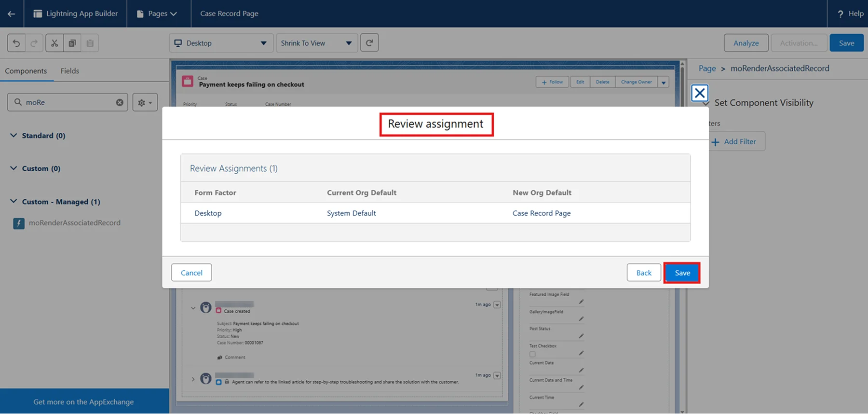Edit the Post Status pencil icon
This screenshot has width=868, height=414.
tap(581, 336)
